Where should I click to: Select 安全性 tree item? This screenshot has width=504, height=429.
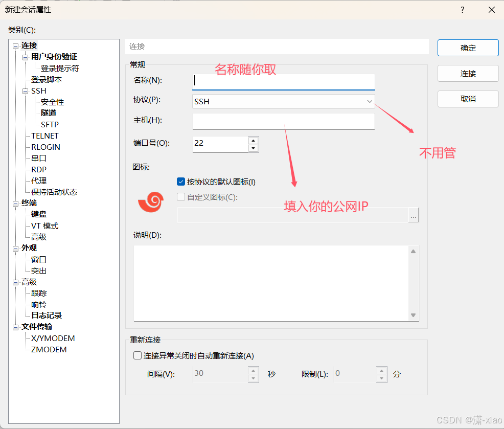click(x=52, y=102)
